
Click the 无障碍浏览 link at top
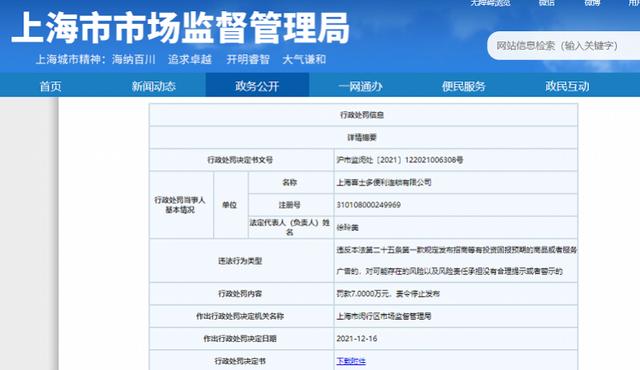[x=490, y=3]
